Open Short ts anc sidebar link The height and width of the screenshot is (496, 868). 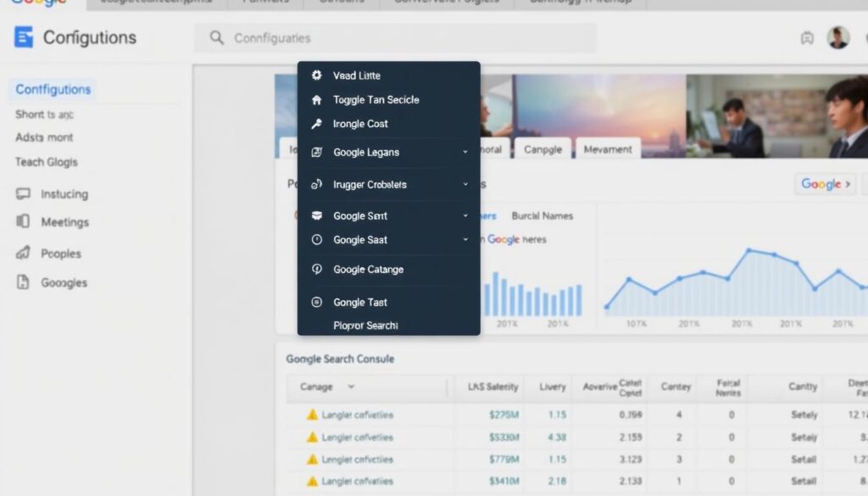pos(44,114)
